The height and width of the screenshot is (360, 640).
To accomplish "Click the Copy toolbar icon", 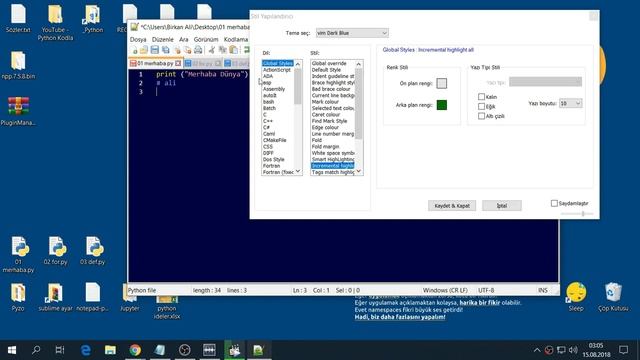I will click(222, 50).
